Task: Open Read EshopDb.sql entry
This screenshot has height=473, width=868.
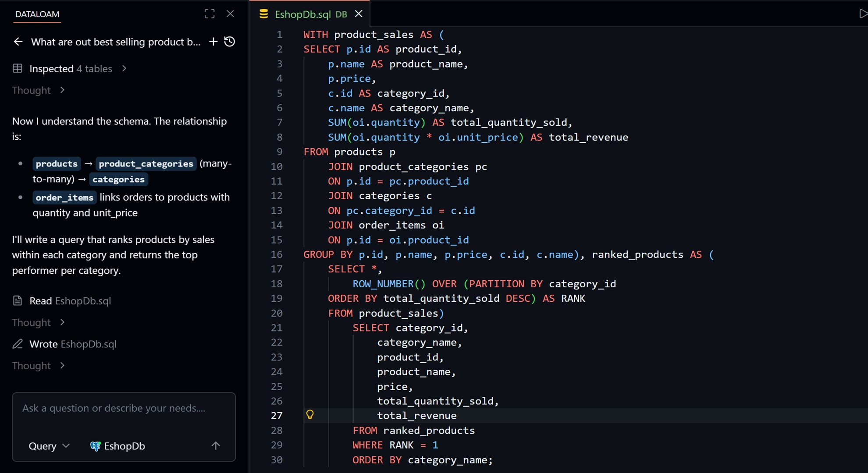Action: click(70, 301)
